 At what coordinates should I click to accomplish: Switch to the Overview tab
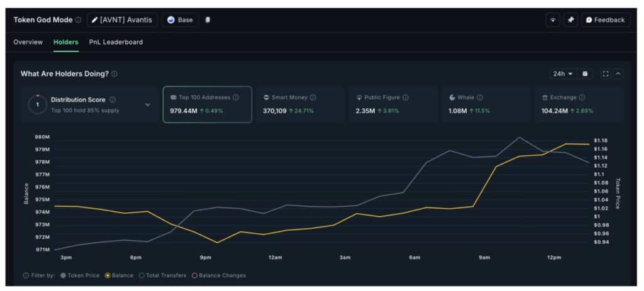[28, 42]
